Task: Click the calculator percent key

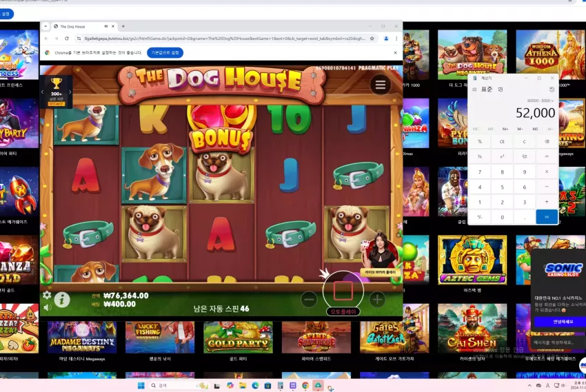Action: (480, 141)
